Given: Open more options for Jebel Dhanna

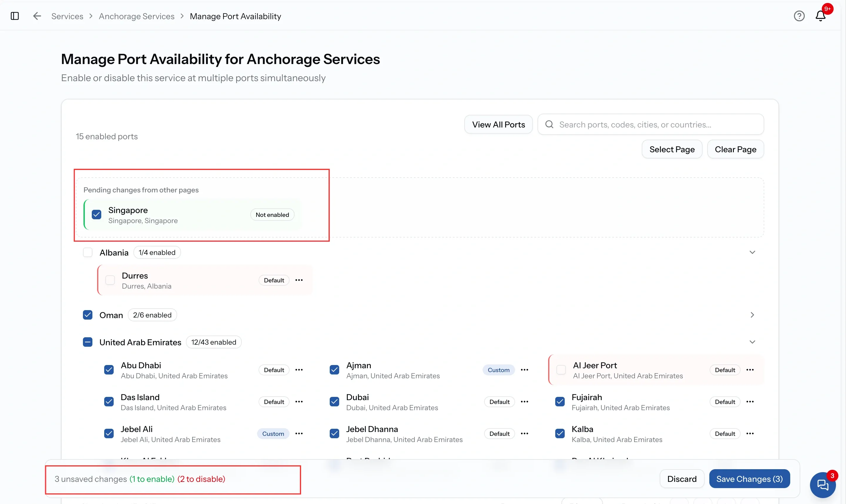Looking at the screenshot, I should coord(525,434).
